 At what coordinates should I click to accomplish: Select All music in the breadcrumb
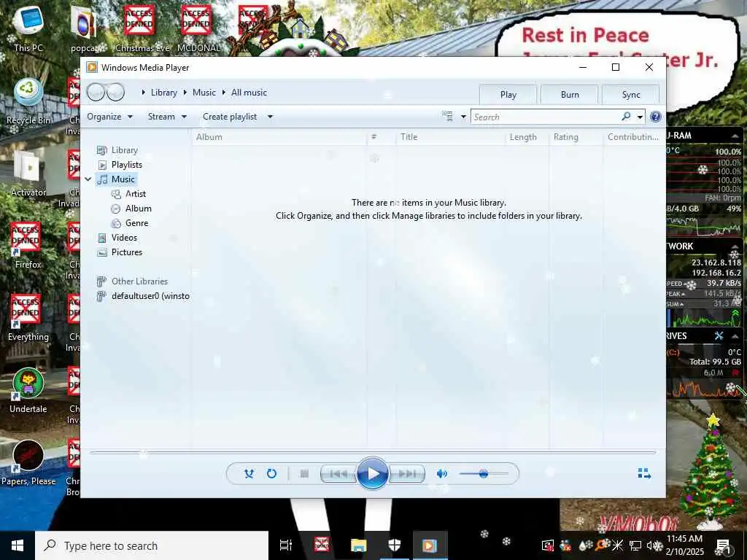click(x=249, y=93)
